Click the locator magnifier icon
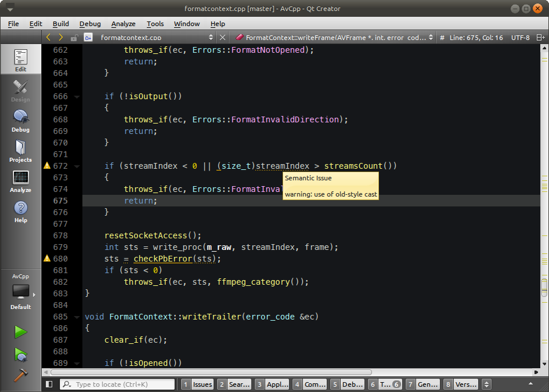 click(67, 384)
